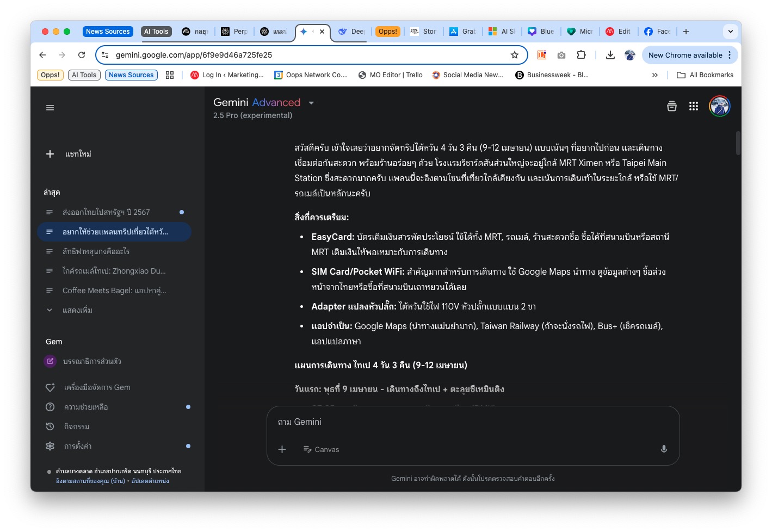Go back with the browser back arrow
Screen dimensions: 772x532
tap(42, 55)
